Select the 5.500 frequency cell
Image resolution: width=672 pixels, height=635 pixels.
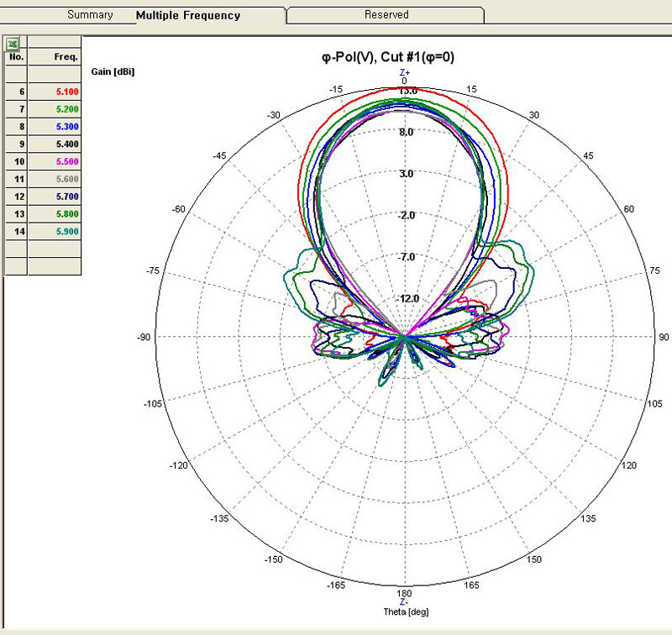click(55, 161)
